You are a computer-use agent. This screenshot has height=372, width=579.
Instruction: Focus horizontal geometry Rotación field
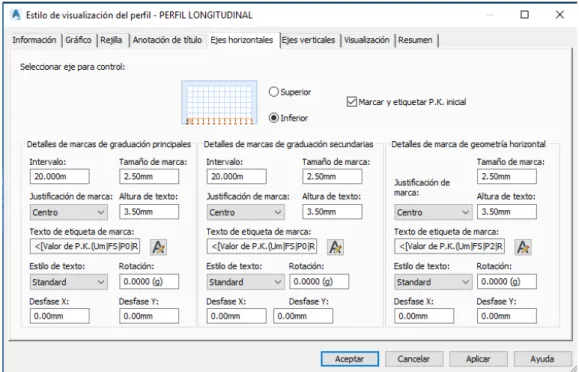tap(507, 281)
